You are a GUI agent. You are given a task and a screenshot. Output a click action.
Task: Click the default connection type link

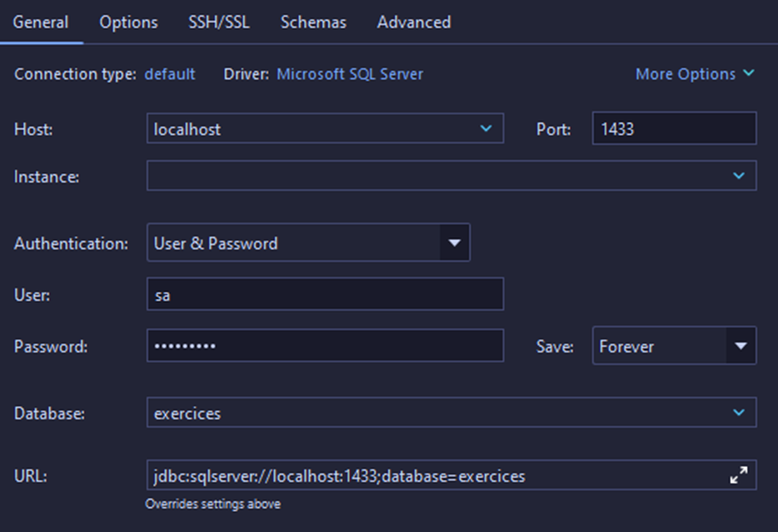point(170,74)
